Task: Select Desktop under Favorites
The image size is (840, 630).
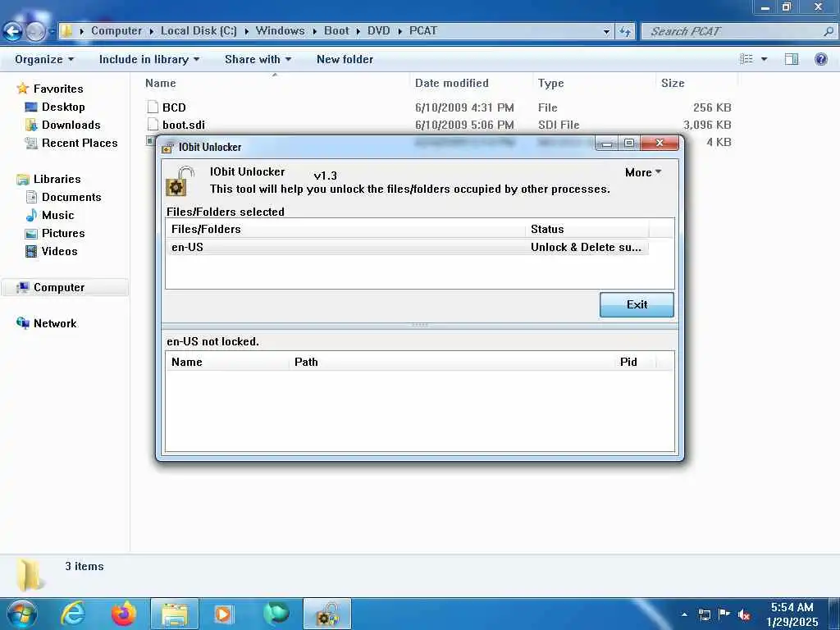Action: (63, 107)
